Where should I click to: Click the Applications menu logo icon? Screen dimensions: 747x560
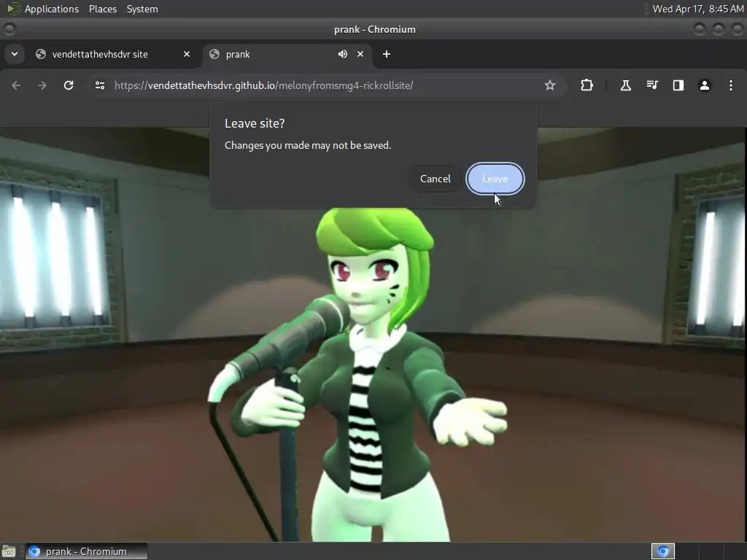pos(13,9)
